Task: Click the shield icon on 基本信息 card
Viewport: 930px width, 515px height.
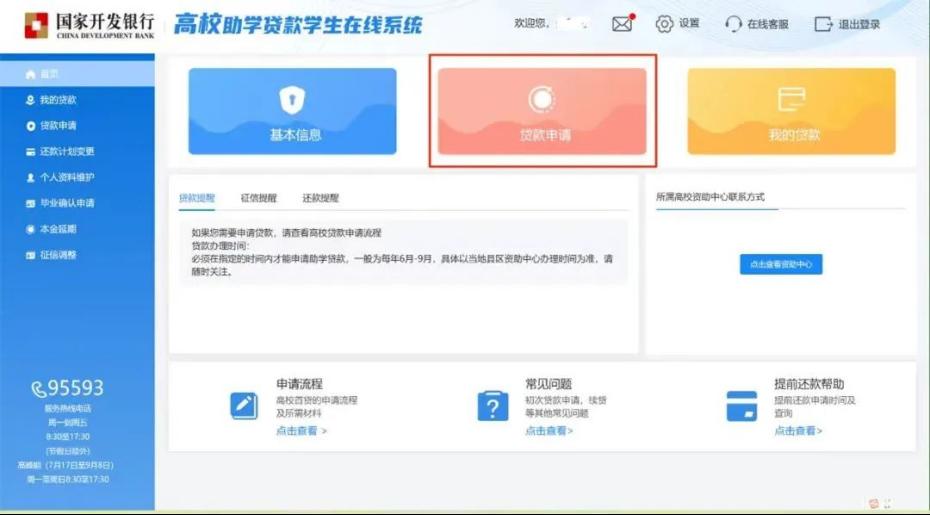Action: 292,99
